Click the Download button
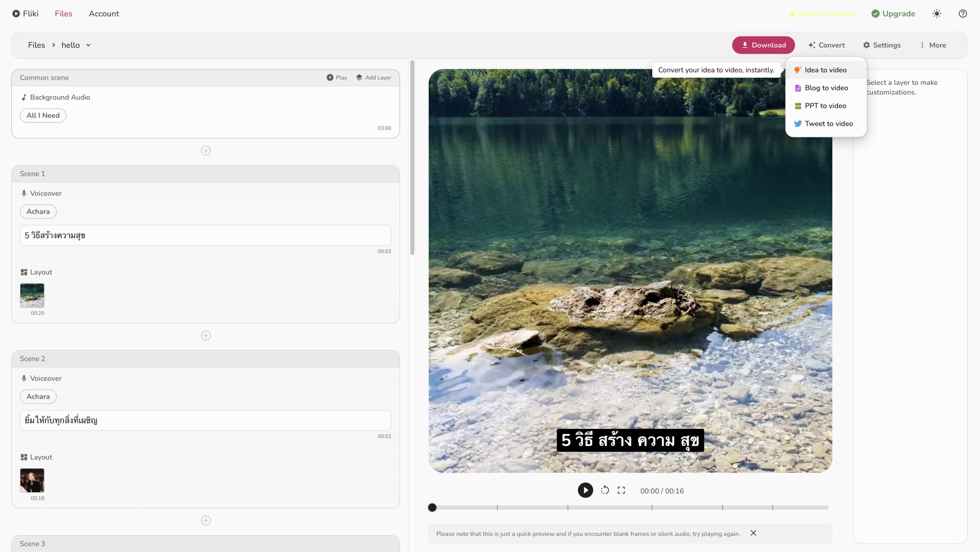Viewport: 980px width, 552px height. point(763,45)
